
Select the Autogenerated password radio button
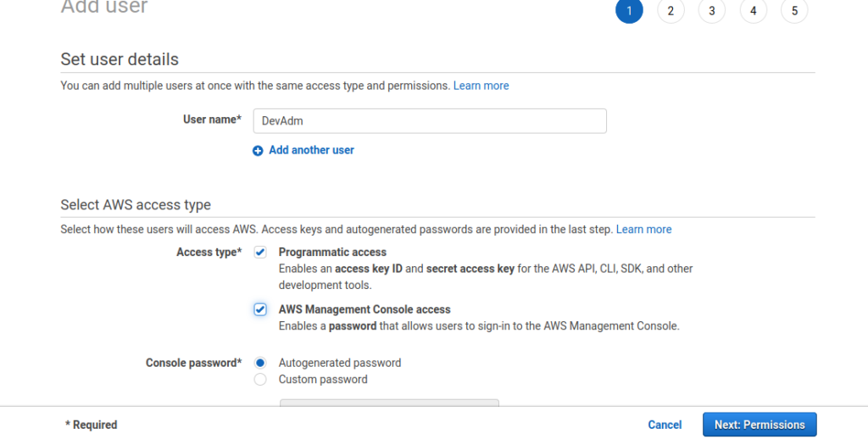260,364
